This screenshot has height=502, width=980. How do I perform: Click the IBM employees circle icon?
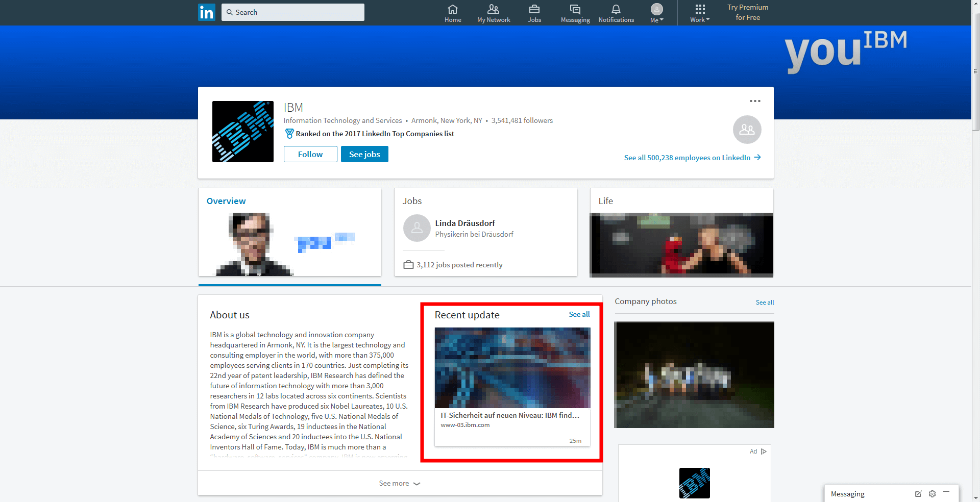(x=747, y=130)
